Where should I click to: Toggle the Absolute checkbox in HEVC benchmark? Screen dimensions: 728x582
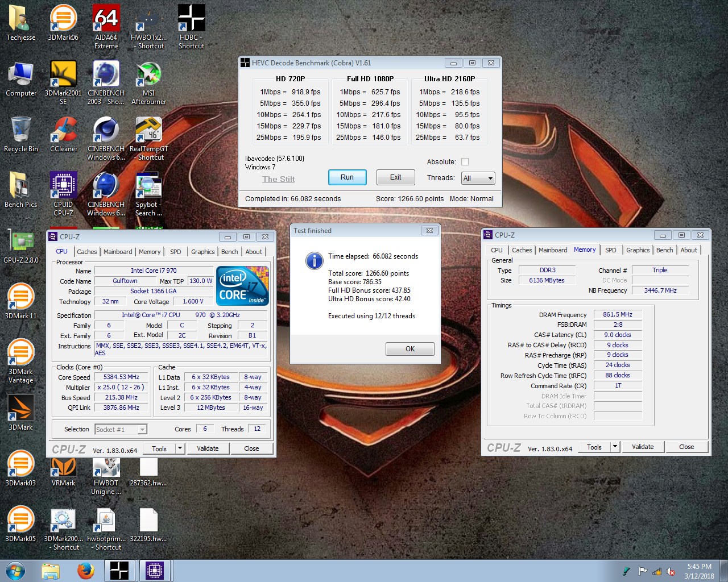465,162
